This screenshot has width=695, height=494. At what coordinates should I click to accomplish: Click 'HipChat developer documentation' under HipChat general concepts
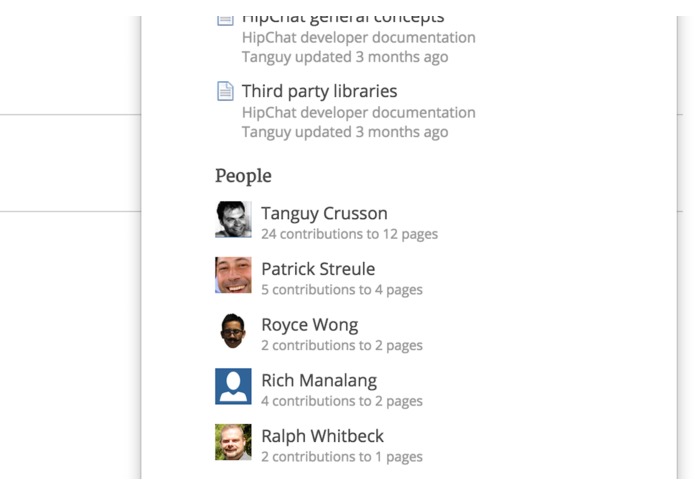tap(359, 38)
